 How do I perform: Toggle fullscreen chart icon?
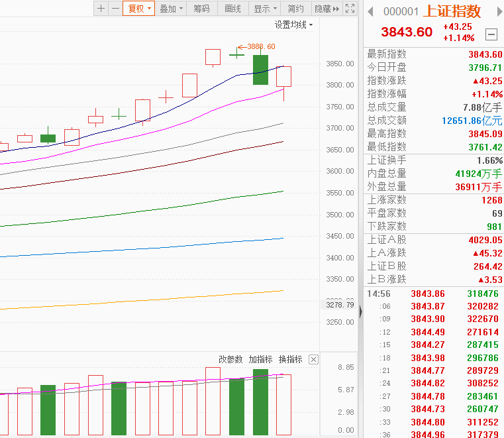(350, 9)
